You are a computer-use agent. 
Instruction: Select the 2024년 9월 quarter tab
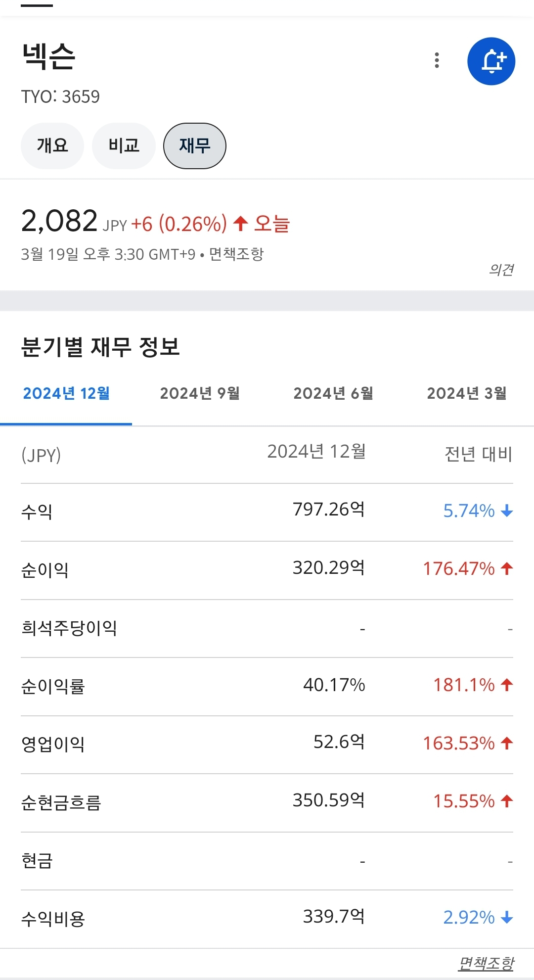point(200,394)
